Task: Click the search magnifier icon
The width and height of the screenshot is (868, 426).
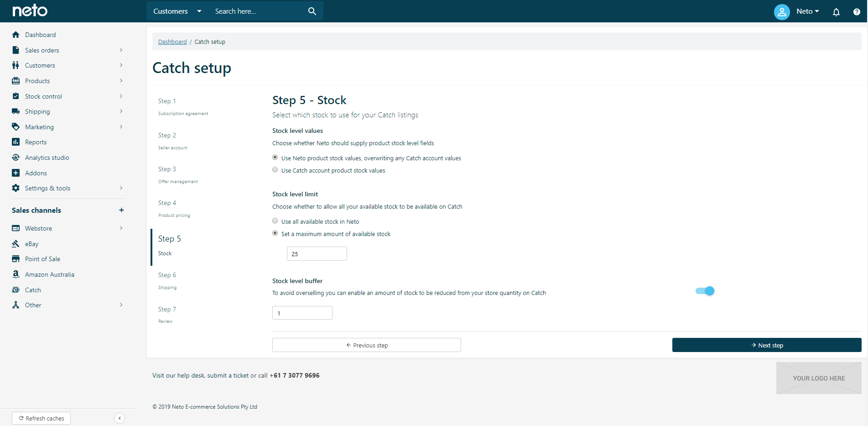Action: (x=312, y=11)
